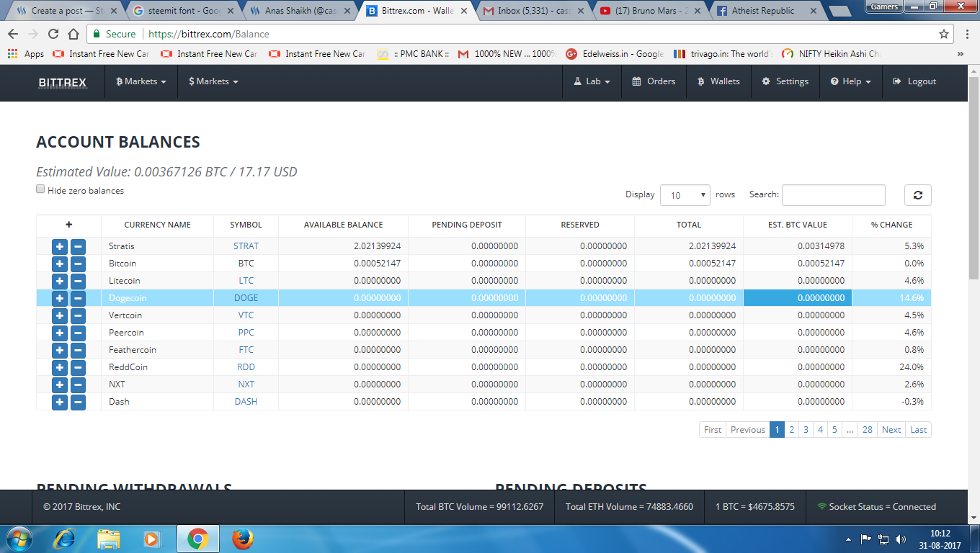Open the Display rows count dropdown
The height and width of the screenshot is (553, 980).
click(x=685, y=195)
